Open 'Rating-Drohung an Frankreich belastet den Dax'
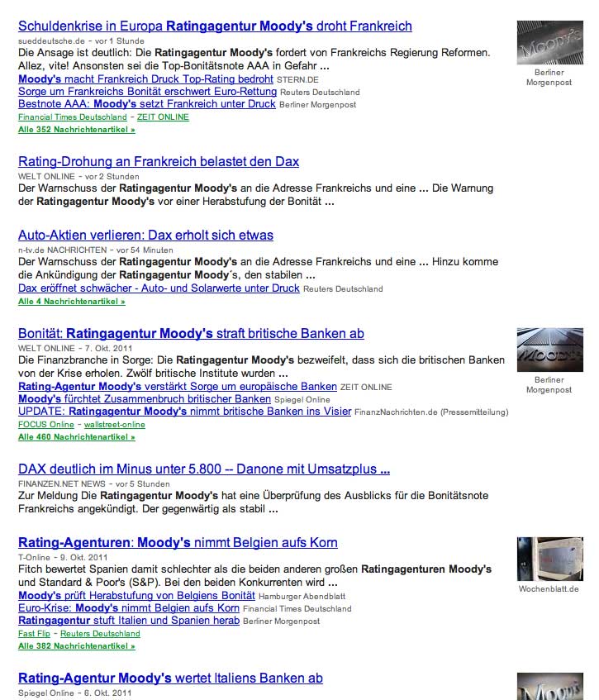 point(159,161)
